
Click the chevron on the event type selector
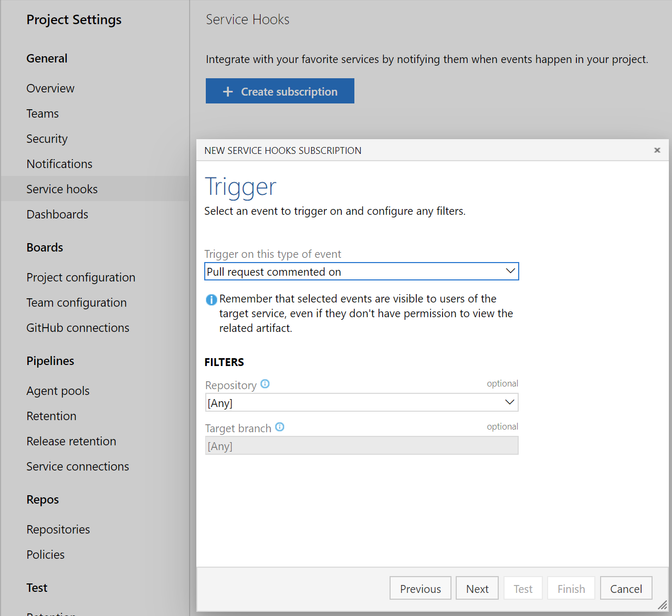coord(510,271)
